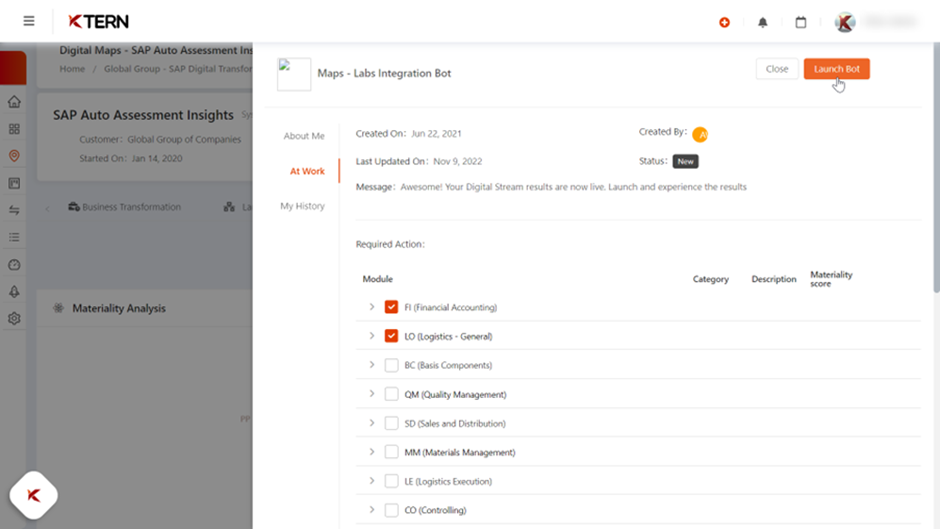This screenshot has width=940, height=529.
Task: Open the Digital Maps location pin icon
Action: (14, 156)
